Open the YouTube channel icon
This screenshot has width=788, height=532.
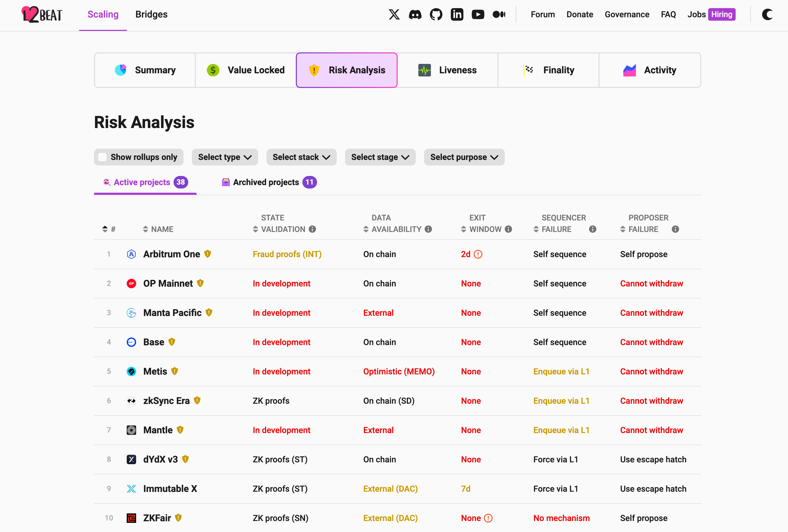pos(478,14)
